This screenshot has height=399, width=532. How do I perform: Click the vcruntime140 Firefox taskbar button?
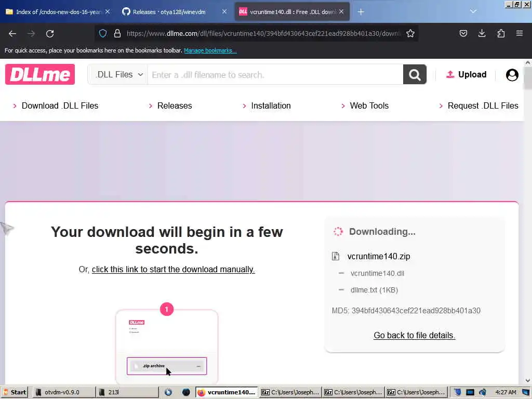pos(227,392)
